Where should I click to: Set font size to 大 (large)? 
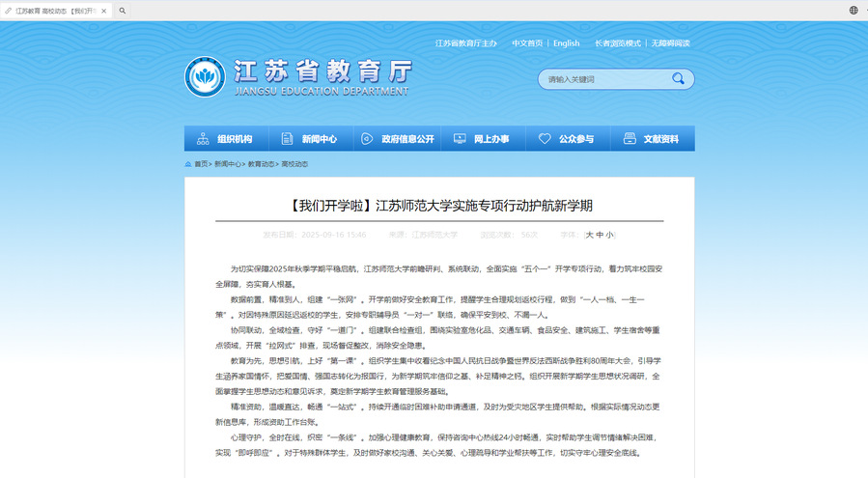coord(589,235)
